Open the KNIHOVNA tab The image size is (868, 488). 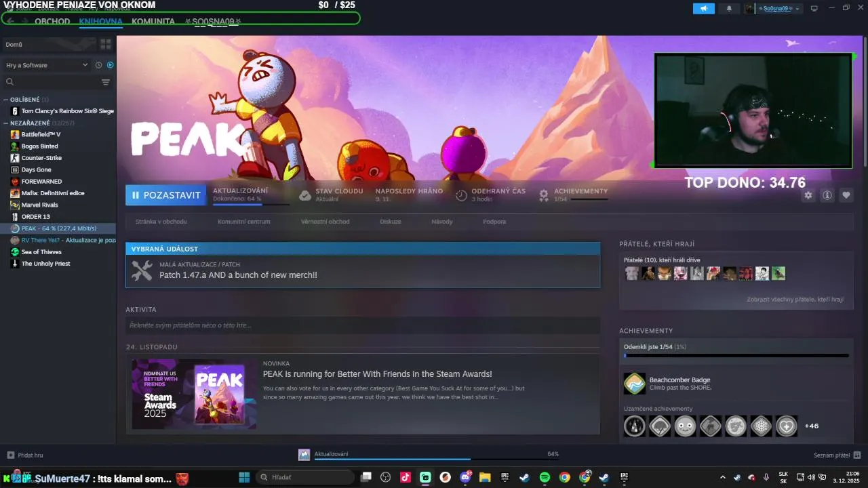point(100,21)
